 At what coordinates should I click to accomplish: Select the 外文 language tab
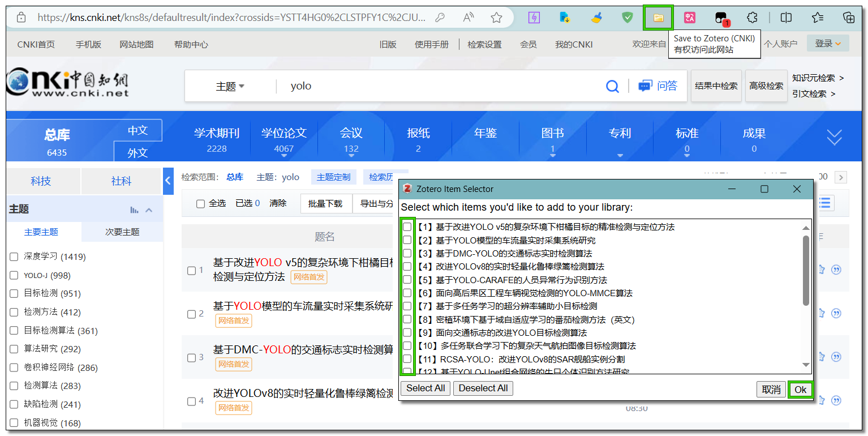coord(137,152)
